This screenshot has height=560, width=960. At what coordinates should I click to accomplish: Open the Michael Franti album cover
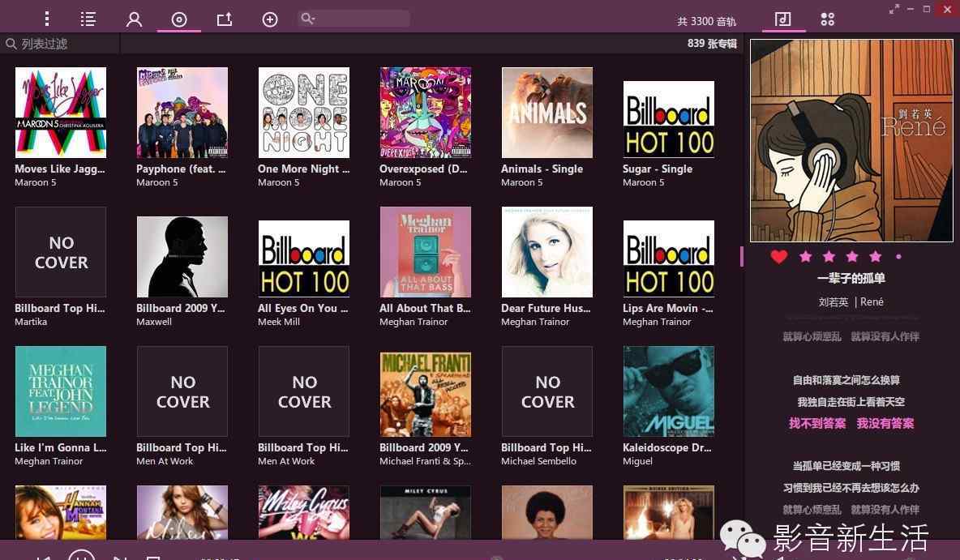click(x=426, y=394)
